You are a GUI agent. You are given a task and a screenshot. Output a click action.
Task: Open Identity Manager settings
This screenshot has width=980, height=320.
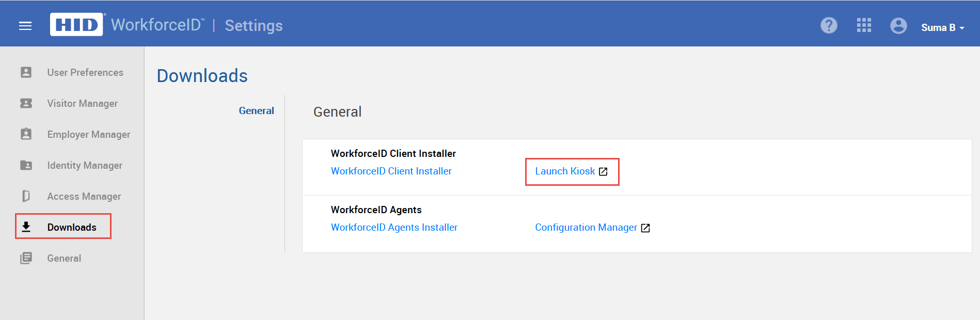click(x=85, y=165)
